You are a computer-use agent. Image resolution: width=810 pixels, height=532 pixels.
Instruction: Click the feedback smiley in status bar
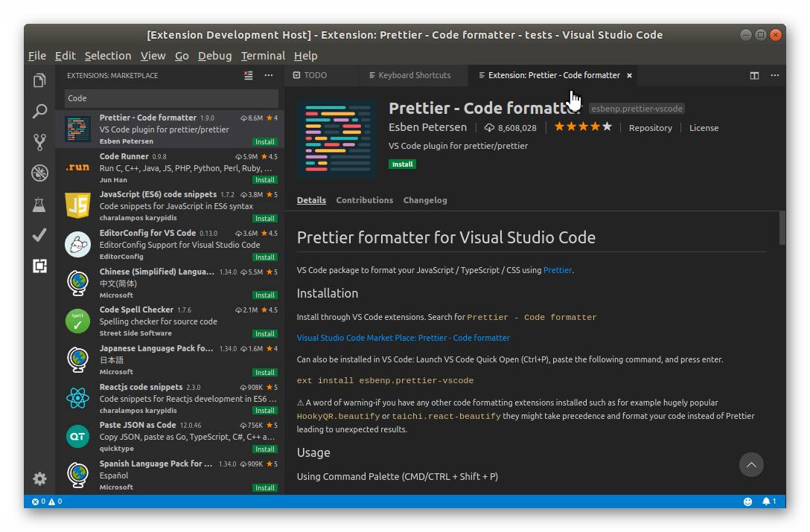(x=747, y=501)
